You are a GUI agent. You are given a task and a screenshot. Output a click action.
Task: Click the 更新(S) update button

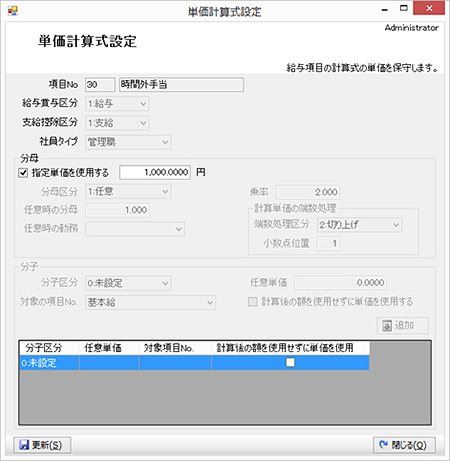pos(42,445)
